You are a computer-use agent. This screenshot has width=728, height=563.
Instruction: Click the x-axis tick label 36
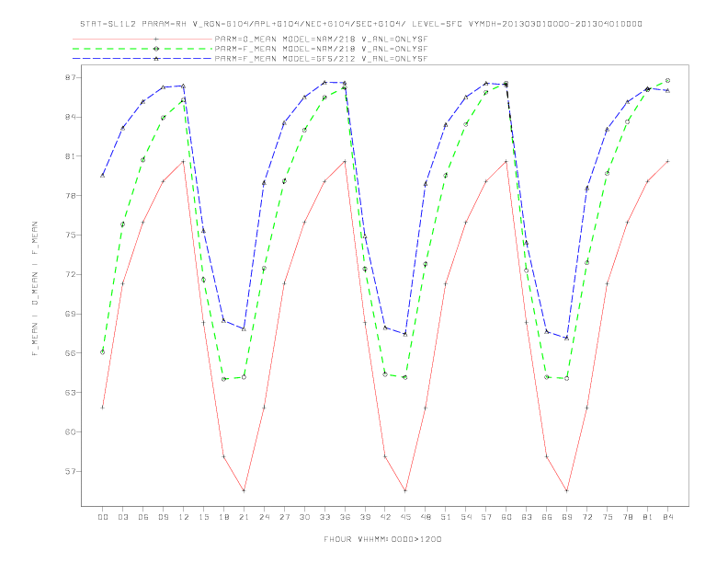[x=345, y=517]
